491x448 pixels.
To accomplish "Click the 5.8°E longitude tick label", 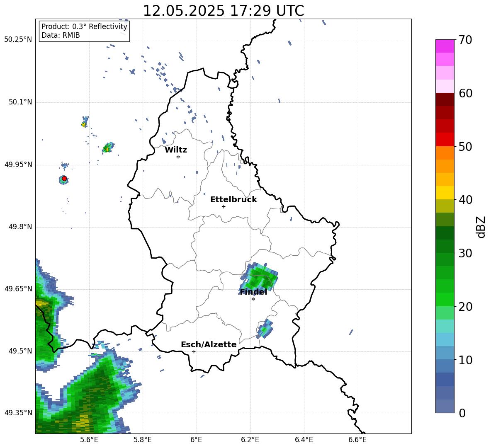I will pyautogui.click(x=143, y=440).
